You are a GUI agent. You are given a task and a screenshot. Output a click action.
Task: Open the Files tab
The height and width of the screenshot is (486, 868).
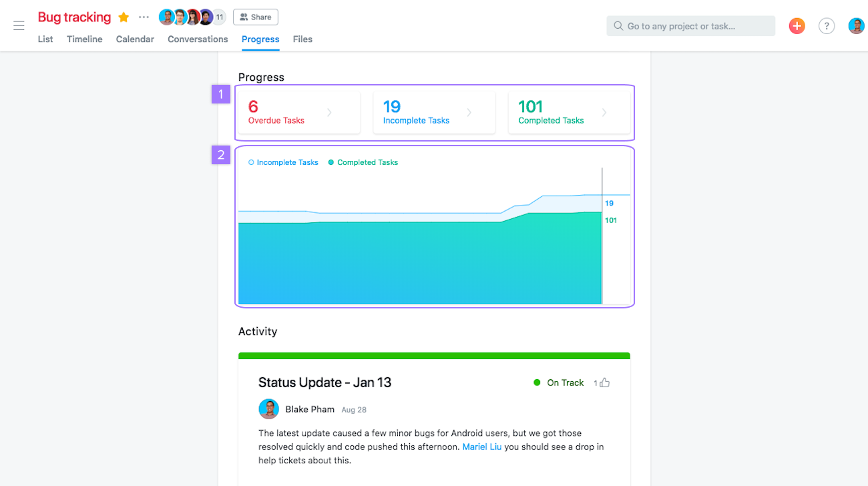pyautogui.click(x=302, y=39)
